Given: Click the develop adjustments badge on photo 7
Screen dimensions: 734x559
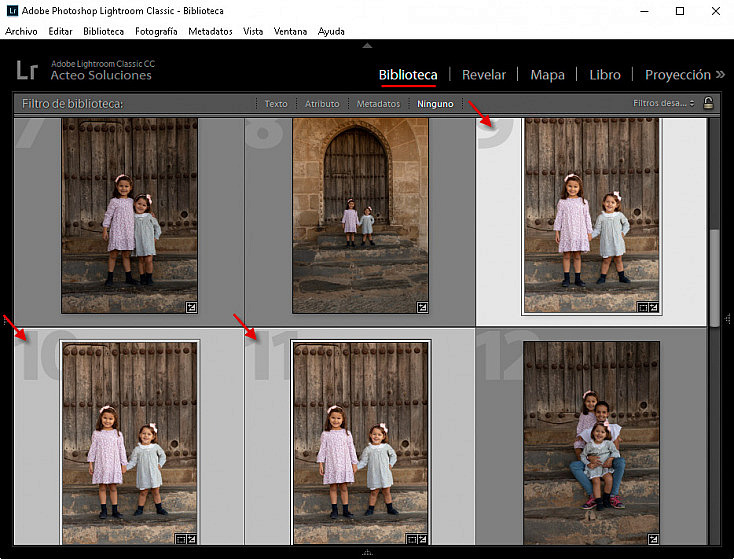Looking at the screenshot, I should [x=191, y=307].
